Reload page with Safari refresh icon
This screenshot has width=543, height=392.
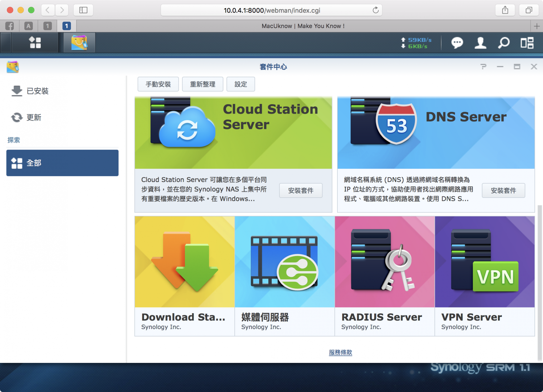376,10
